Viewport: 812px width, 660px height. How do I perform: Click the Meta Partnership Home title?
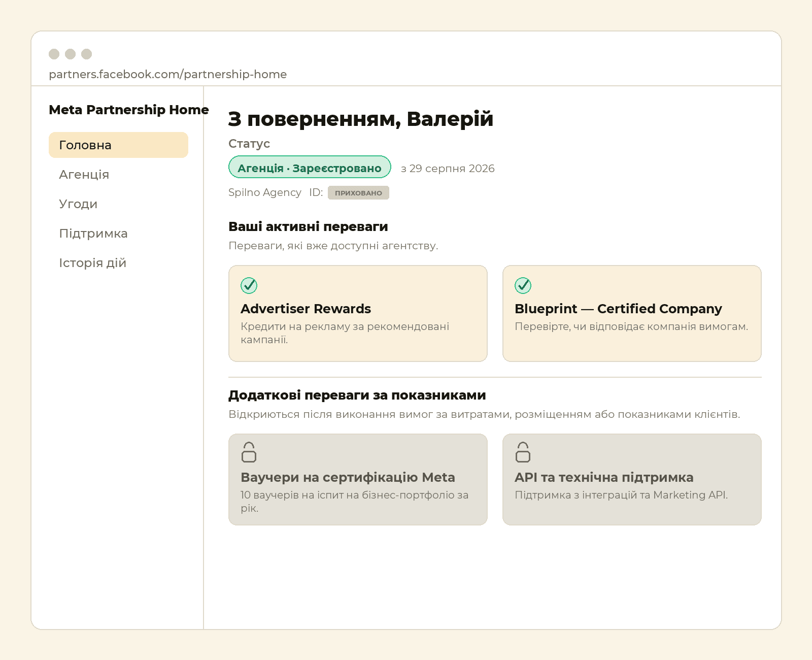129,110
